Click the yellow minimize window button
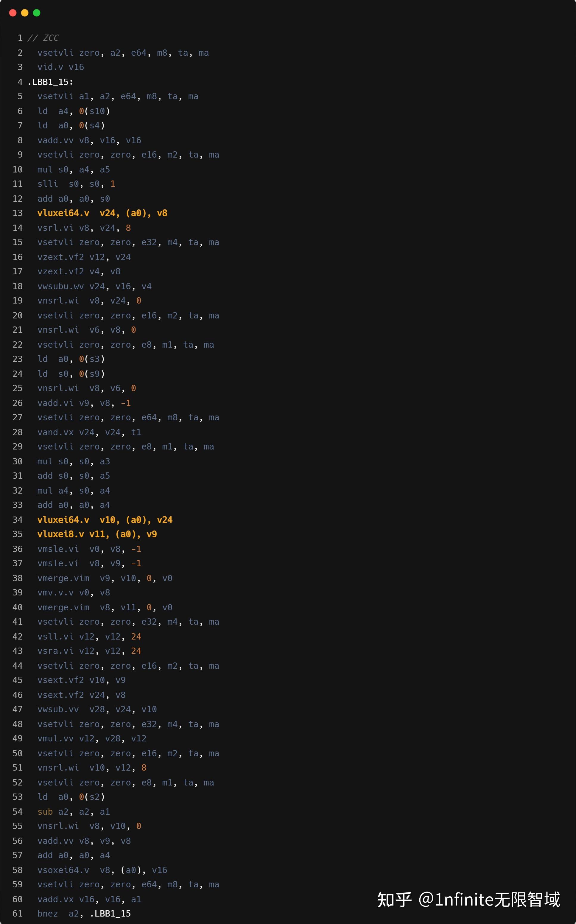The width and height of the screenshot is (576, 924). [x=25, y=13]
